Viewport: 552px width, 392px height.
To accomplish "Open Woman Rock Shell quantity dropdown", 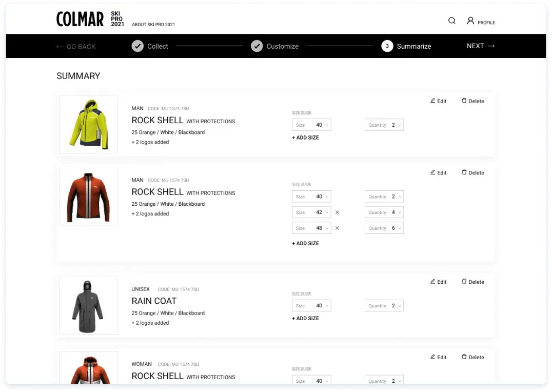I will click(384, 380).
